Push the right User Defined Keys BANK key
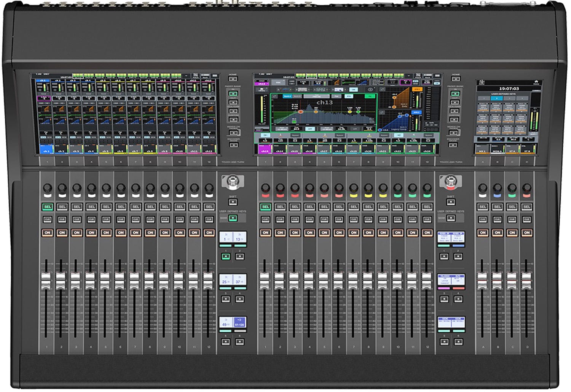Viewport: 571px width, 392px height. click(x=451, y=218)
